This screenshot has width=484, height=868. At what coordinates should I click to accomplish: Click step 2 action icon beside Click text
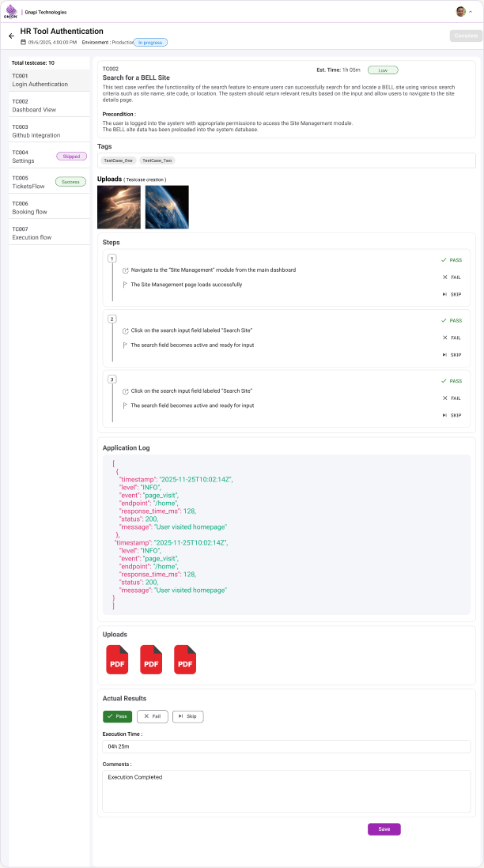(x=125, y=330)
